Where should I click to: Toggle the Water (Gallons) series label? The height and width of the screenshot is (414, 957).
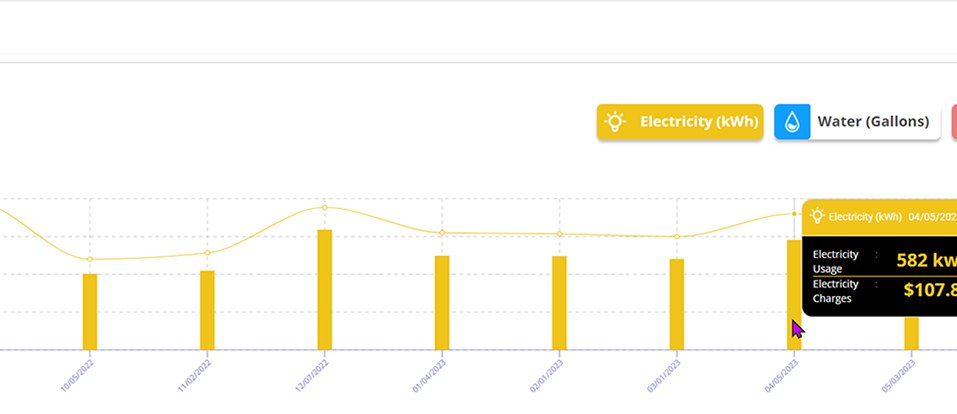(x=873, y=122)
